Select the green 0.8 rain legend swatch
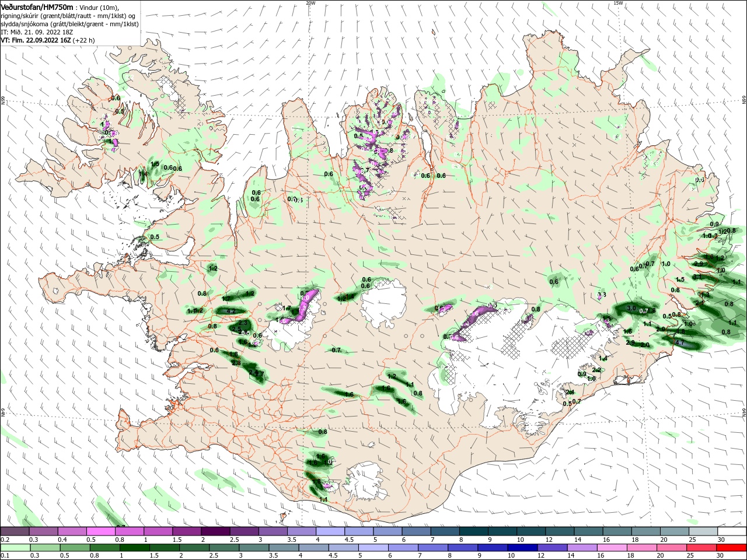 click(106, 548)
